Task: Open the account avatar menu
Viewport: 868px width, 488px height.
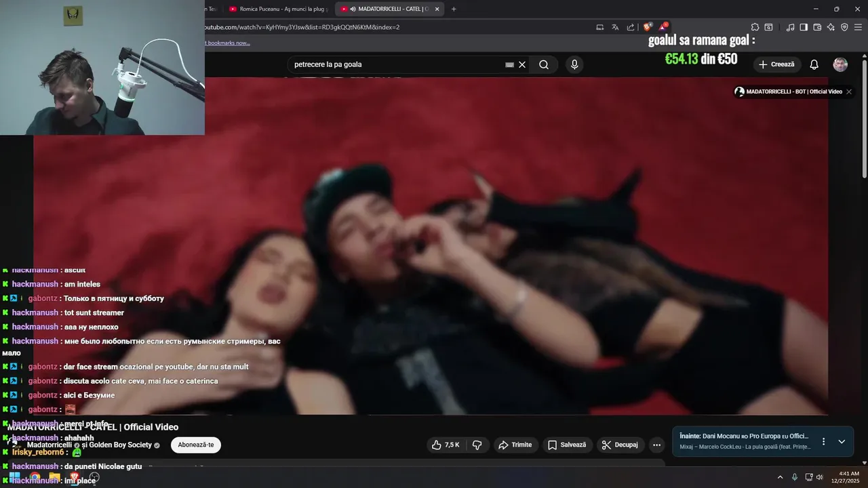Action: [840, 64]
